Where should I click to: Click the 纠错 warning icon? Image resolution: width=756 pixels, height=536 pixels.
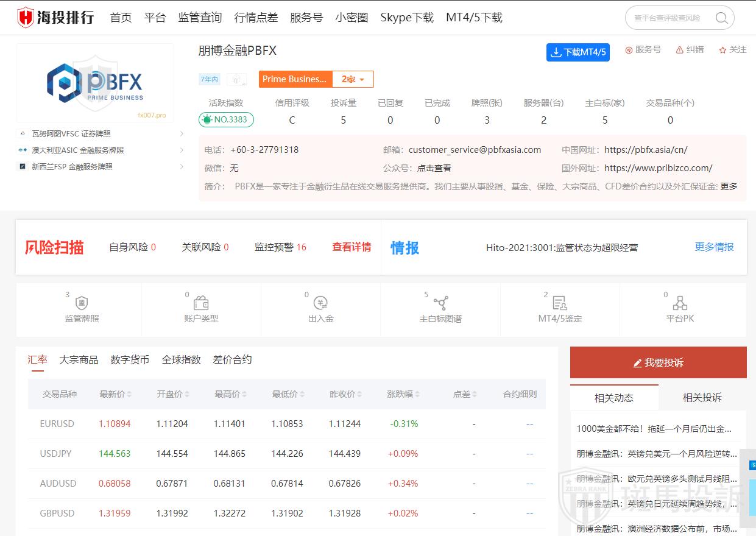point(680,50)
